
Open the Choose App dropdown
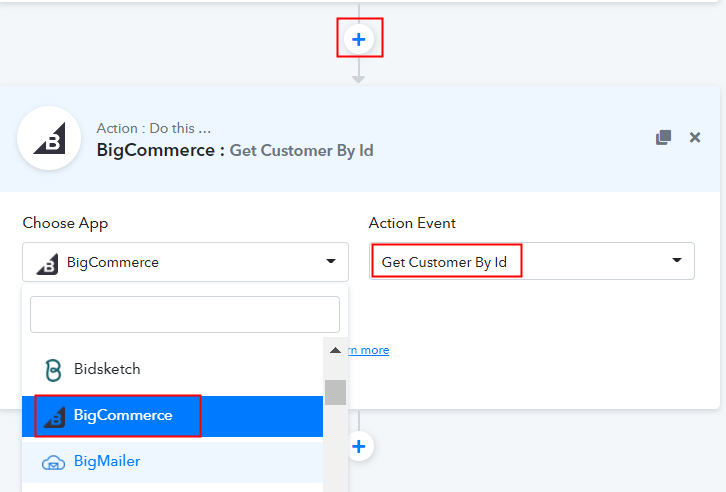[x=185, y=262]
